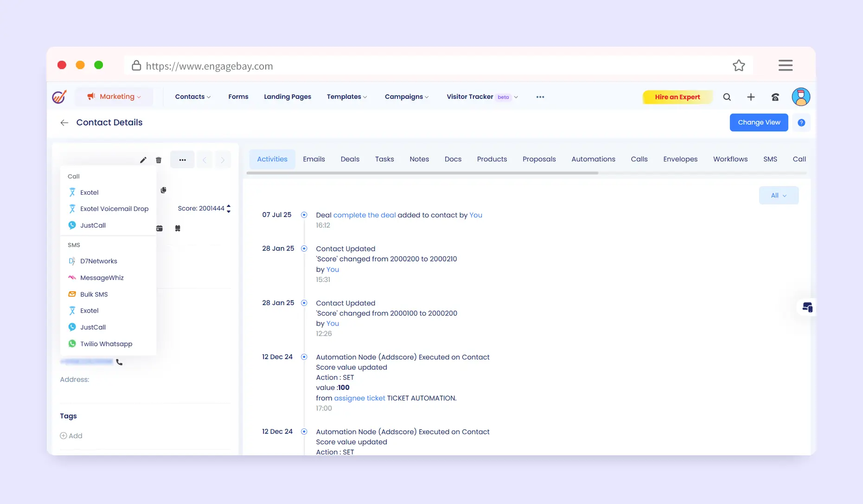Open the telephone dialer icon
The image size is (863, 504).
(775, 97)
